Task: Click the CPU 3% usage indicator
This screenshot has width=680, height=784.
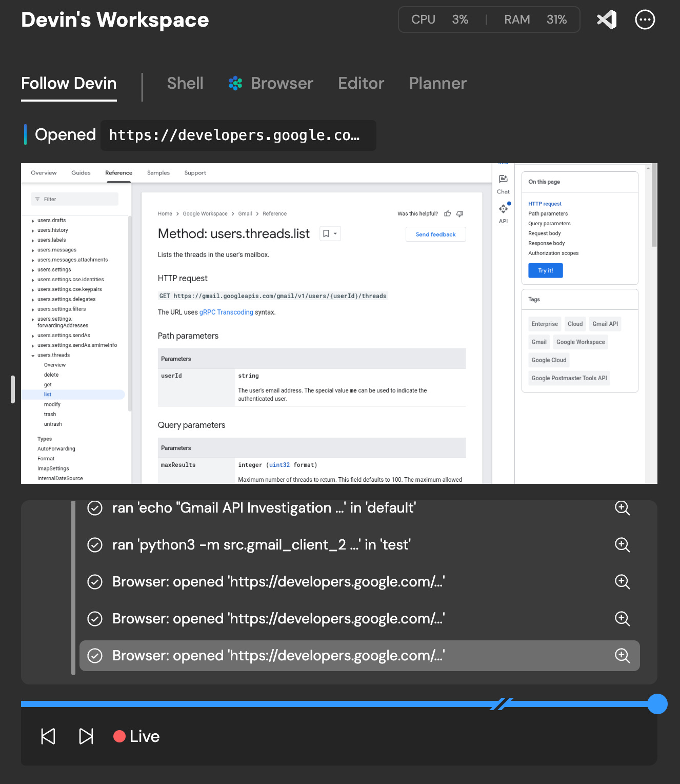Action: click(439, 19)
